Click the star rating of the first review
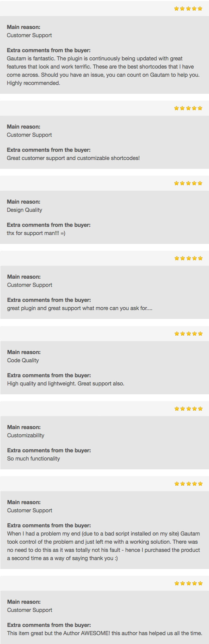Screen dimensions: 209x644 pyautogui.click(x=188, y=9)
